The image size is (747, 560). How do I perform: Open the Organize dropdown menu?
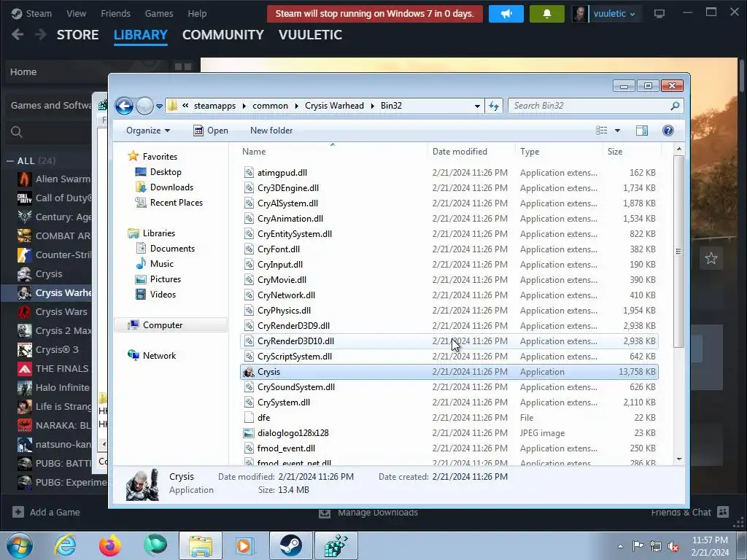click(x=147, y=131)
